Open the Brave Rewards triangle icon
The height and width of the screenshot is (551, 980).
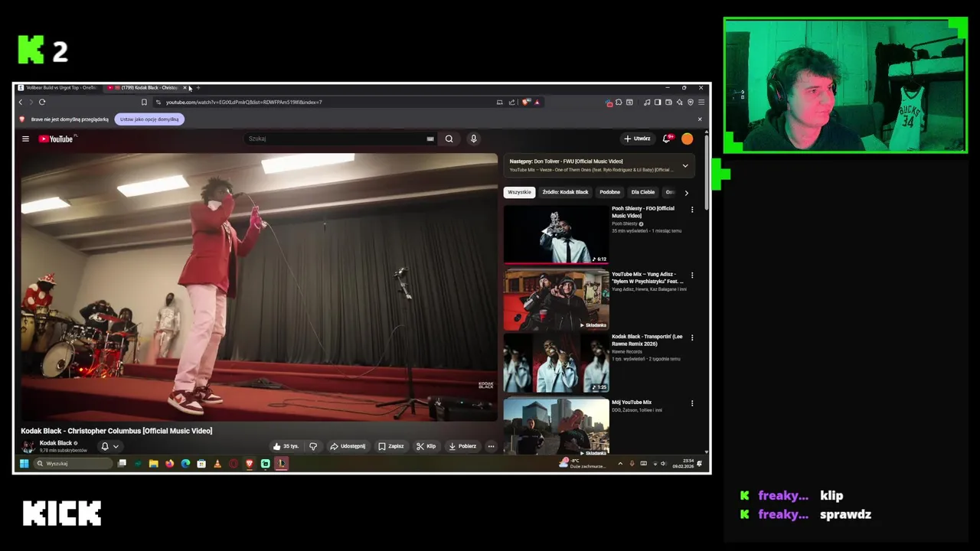coord(537,102)
